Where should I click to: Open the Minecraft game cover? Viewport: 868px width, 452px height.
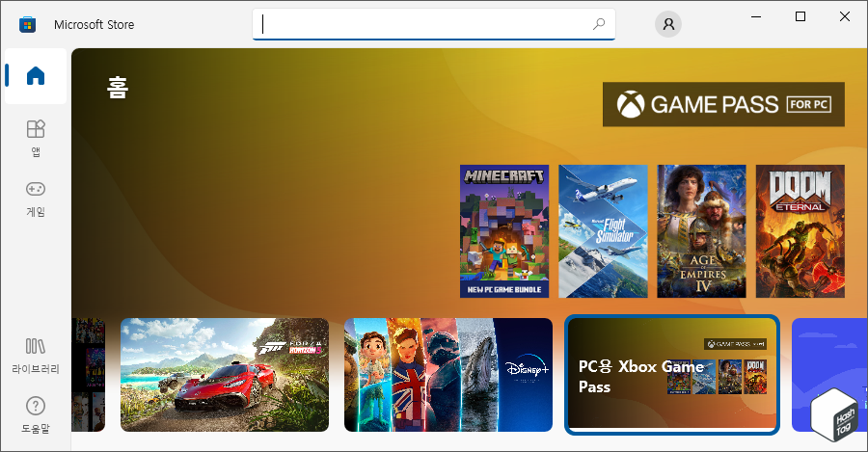tap(504, 231)
